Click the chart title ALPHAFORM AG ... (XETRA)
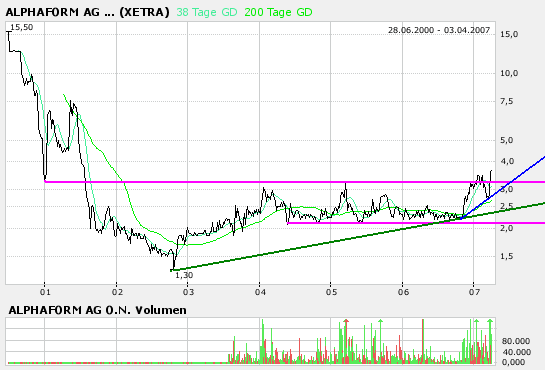The width and height of the screenshot is (545, 370). coord(88,13)
